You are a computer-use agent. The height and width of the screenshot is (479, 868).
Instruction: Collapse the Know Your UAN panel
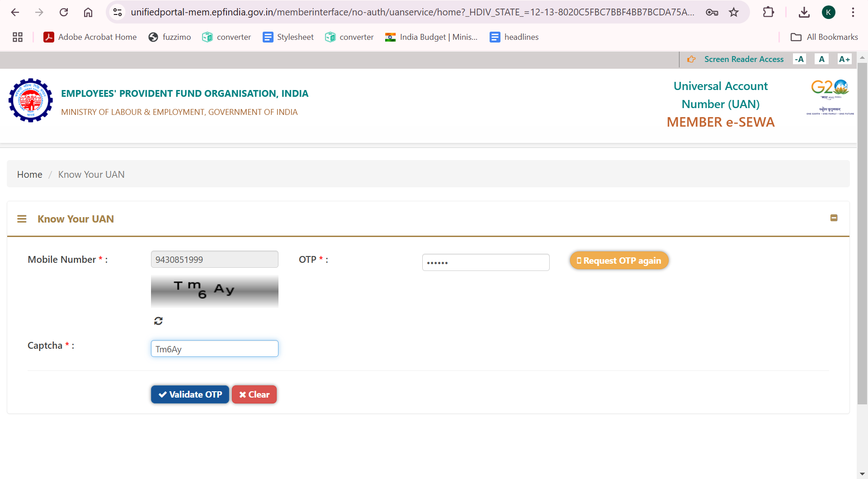tap(834, 218)
